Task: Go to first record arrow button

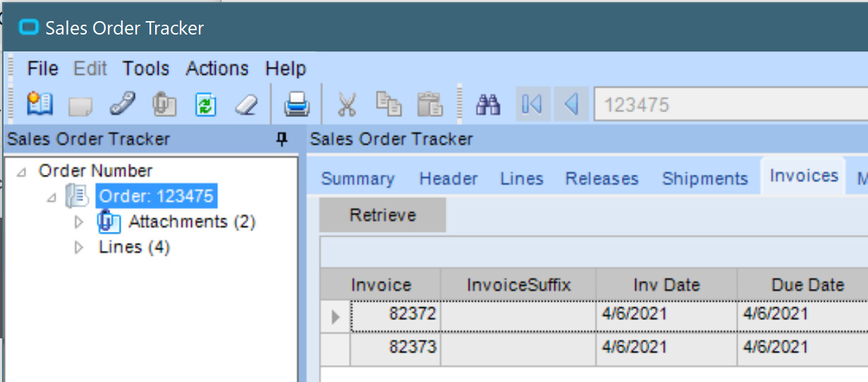Action: coord(532,104)
